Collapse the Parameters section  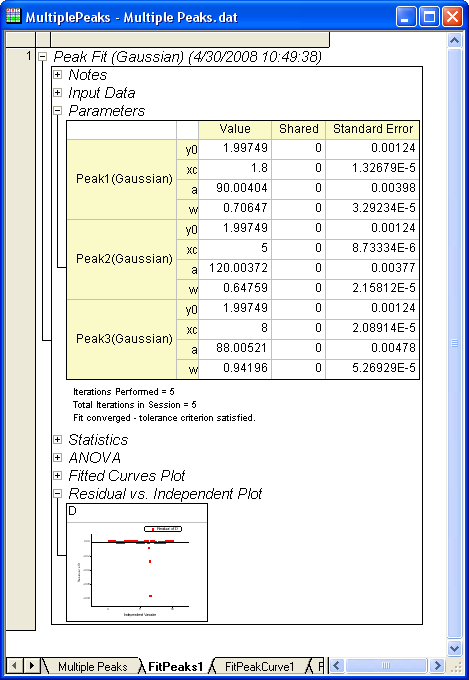point(57,111)
